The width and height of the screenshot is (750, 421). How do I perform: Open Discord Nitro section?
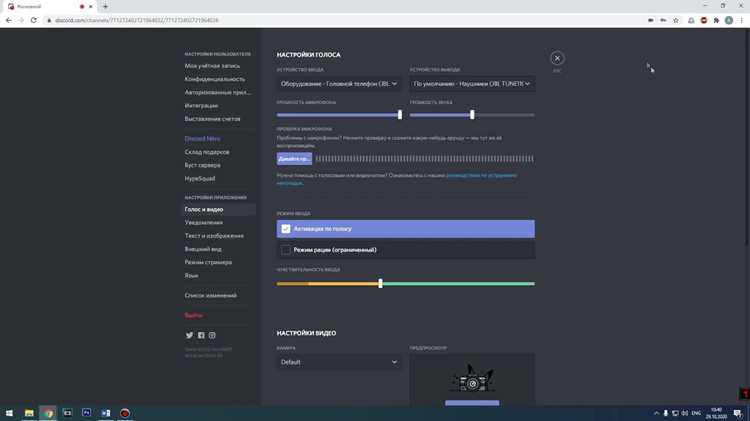coord(202,139)
